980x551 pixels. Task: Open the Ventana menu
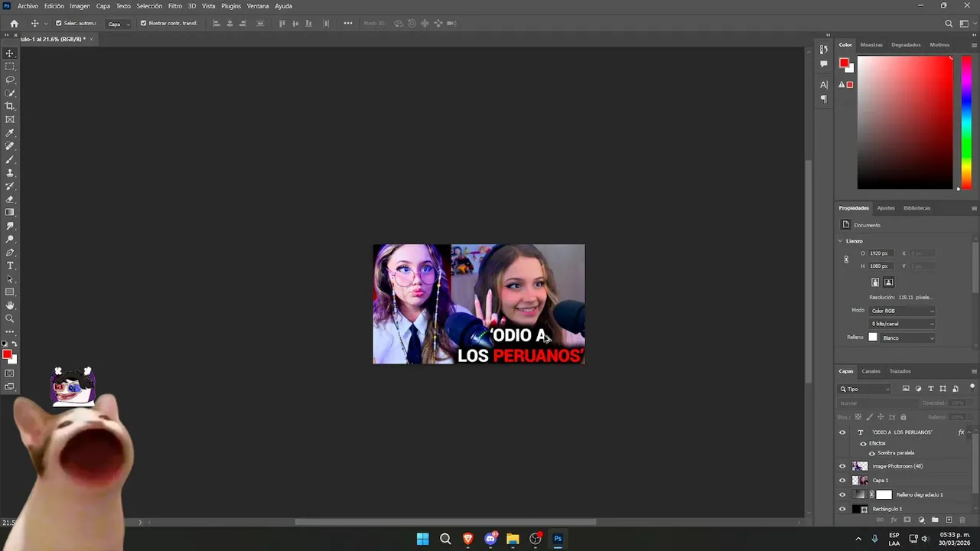coord(258,6)
